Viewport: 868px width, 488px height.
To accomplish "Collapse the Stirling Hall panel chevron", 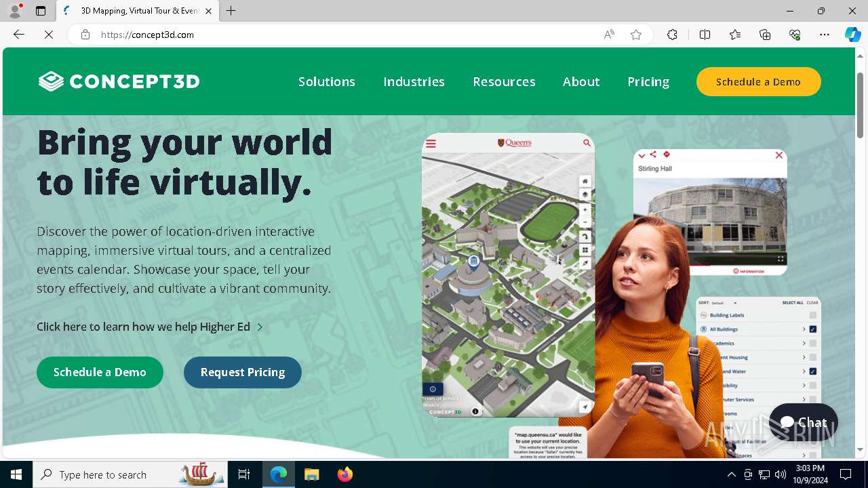I will (x=642, y=155).
